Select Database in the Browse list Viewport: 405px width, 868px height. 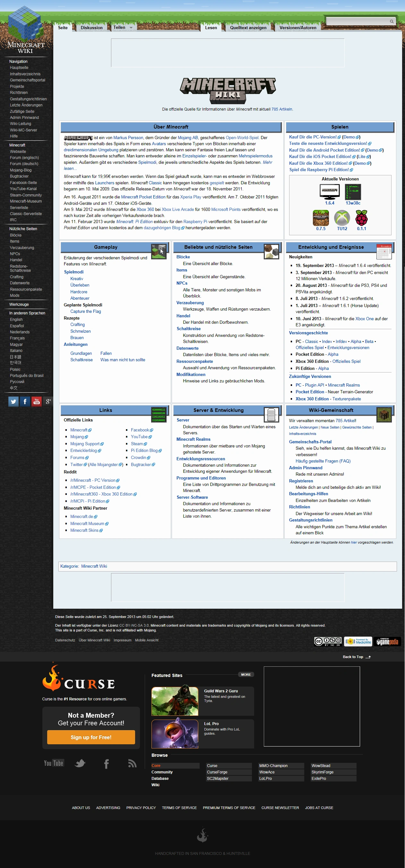click(160, 778)
